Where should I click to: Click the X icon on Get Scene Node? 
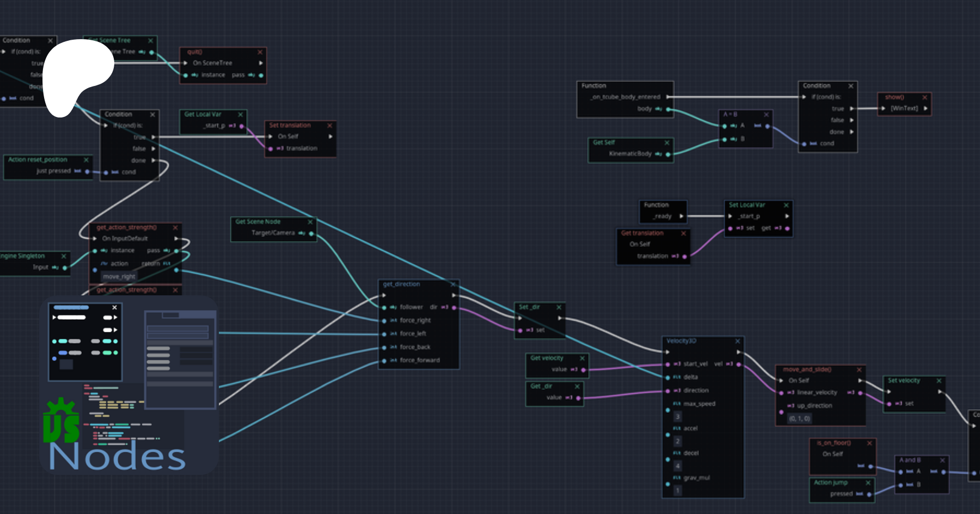pyautogui.click(x=310, y=222)
